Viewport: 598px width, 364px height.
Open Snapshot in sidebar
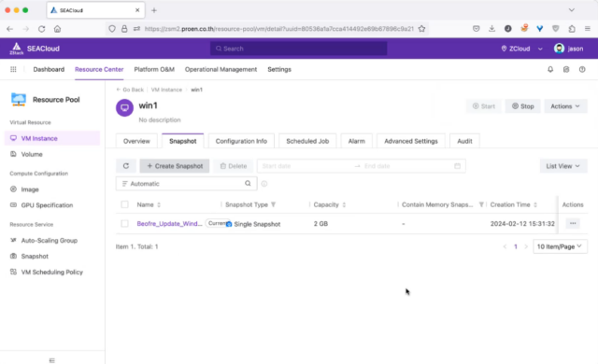(x=52, y=257)
